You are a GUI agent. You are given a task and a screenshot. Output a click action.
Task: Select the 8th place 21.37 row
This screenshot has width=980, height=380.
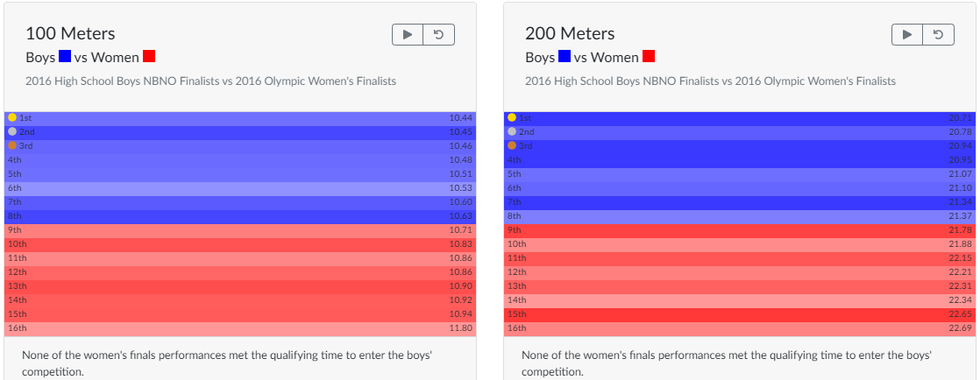(739, 216)
